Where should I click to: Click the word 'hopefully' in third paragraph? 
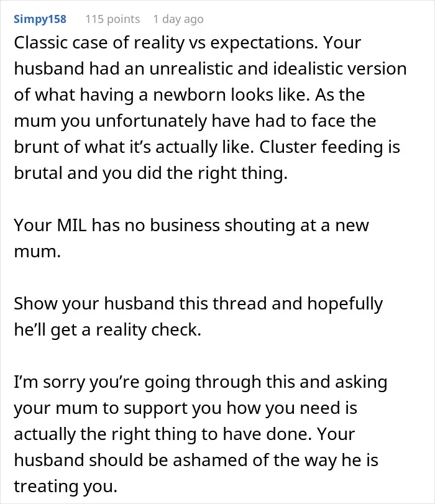pyautogui.click(x=345, y=304)
